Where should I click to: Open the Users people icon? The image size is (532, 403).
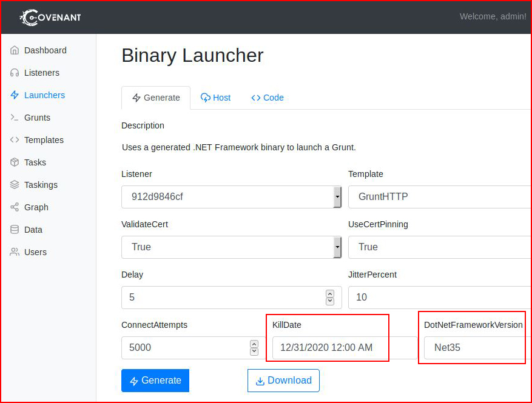coord(14,252)
